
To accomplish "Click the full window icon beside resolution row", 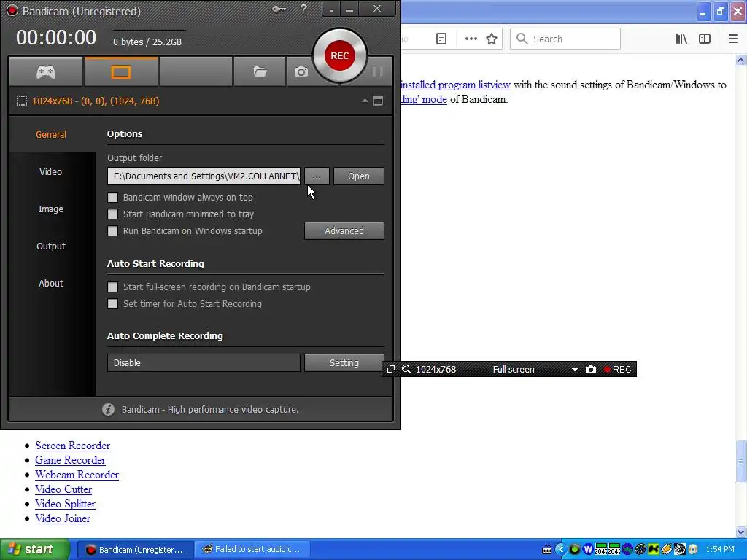I will (x=378, y=101).
